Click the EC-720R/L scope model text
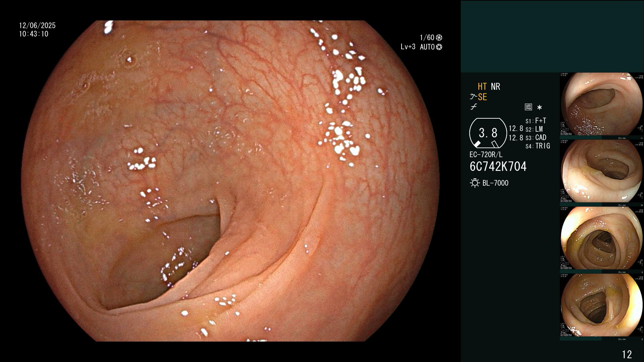Image resolution: width=644 pixels, height=362 pixels. pyautogui.click(x=486, y=155)
